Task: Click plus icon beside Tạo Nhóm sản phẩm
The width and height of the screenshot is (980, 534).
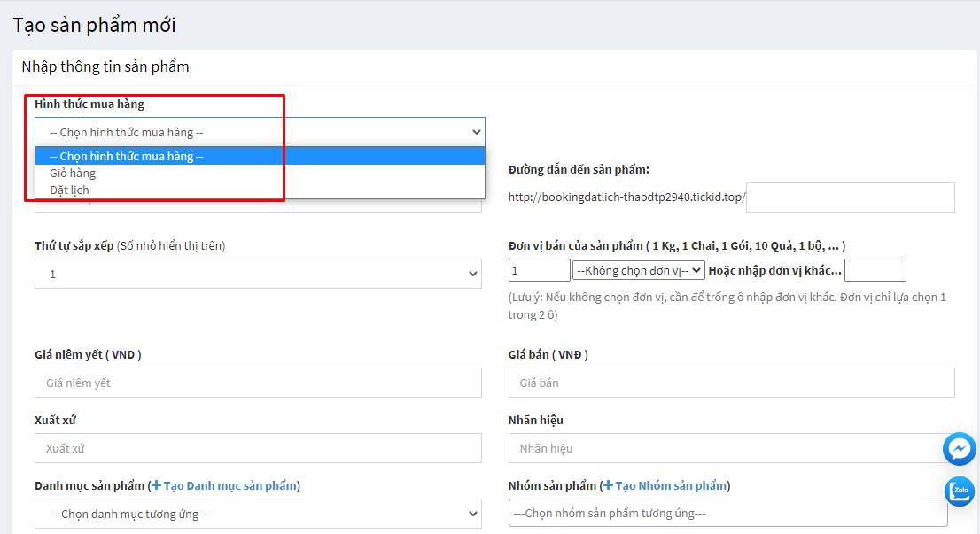Action: click(608, 485)
